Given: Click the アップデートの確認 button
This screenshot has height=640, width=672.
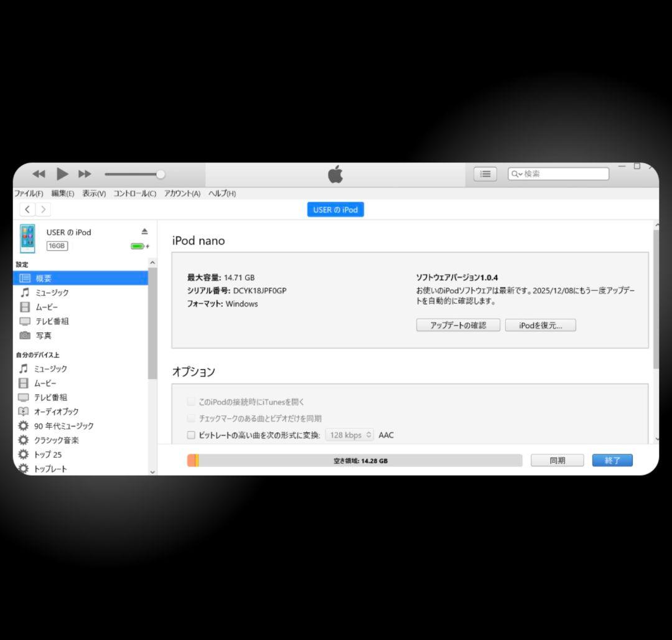Looking at the screenshot, I should coord(458,325).
